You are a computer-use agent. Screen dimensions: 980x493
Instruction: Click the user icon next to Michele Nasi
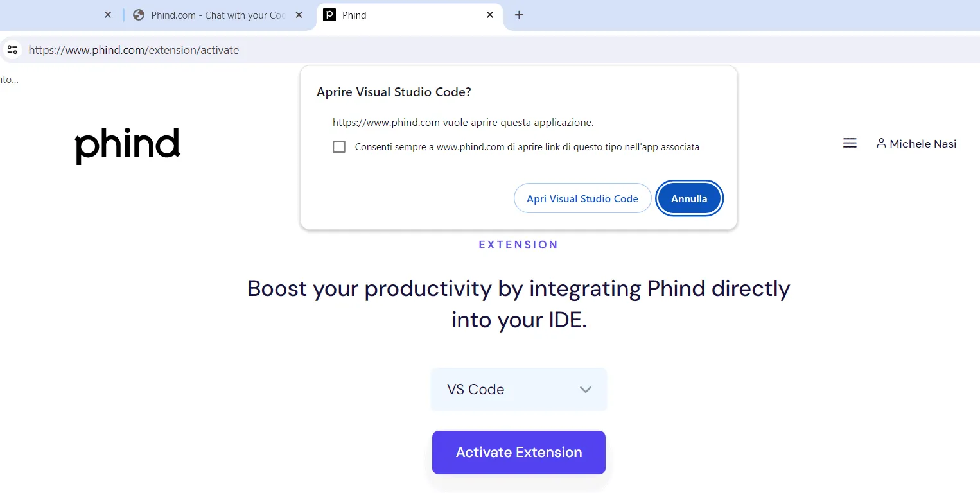880,143
